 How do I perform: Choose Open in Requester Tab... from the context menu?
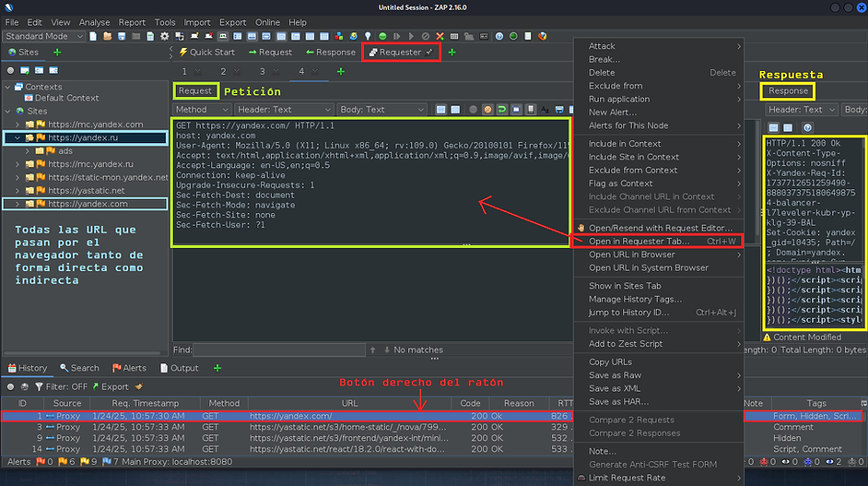[657, 241]
